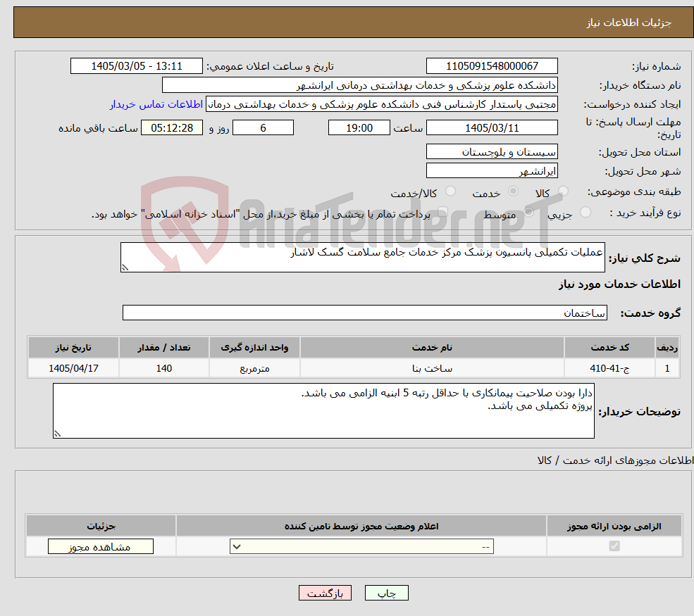The width and height of the screenshot is (694, 616).
Task: Click the تاریخ نیاز column header
Action: click(x=73, y=348)
